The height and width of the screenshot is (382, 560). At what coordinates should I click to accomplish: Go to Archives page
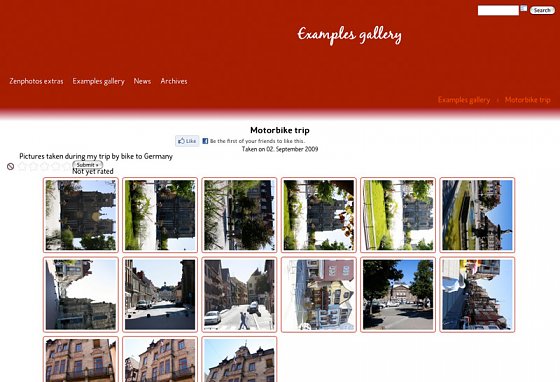tap(174, 81)
